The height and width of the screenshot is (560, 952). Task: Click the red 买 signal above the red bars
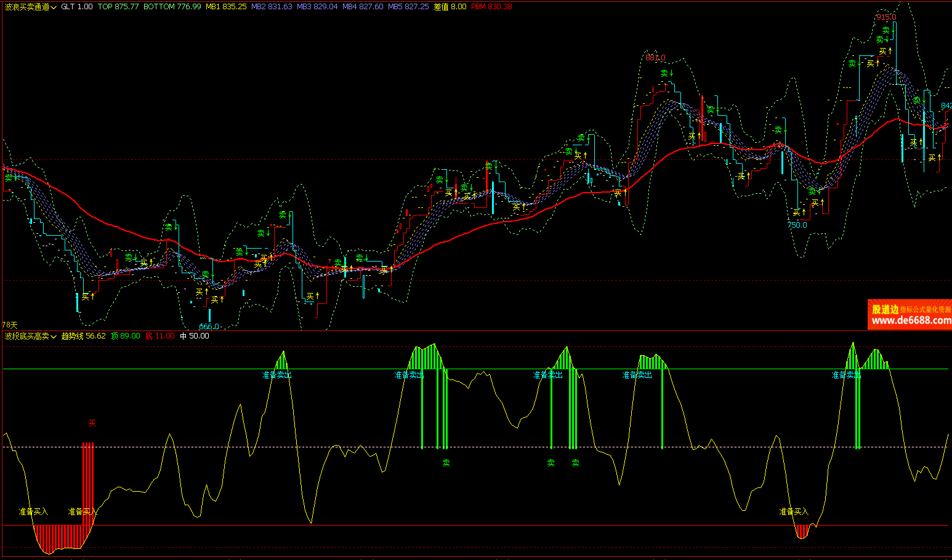(x=92, y=423)
